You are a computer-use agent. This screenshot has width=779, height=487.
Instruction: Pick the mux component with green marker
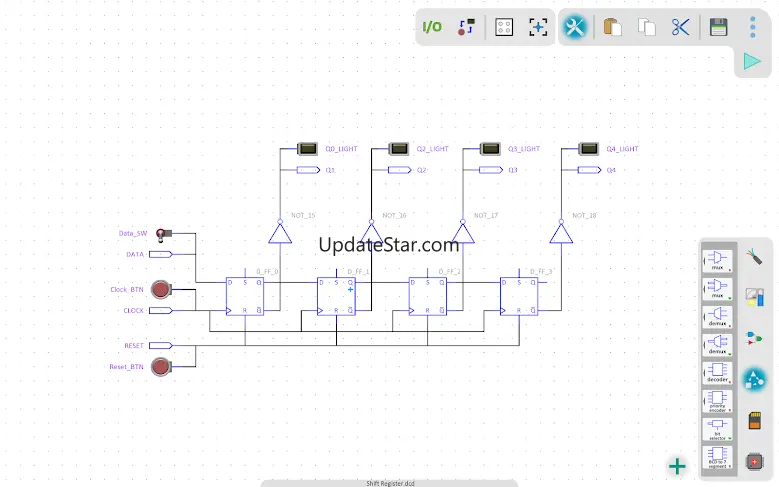click(x=717, y=289)
